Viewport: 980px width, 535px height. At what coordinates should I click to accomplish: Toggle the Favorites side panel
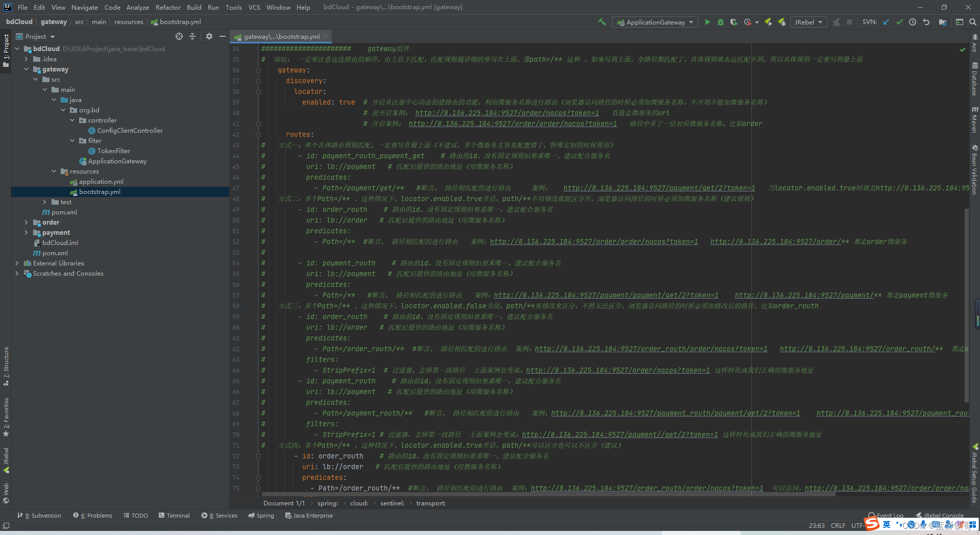(x=6, y=417)
